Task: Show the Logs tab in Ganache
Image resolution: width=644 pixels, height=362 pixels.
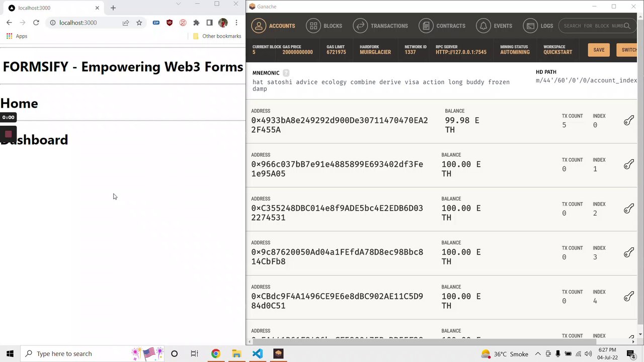Action: [538, 26]
